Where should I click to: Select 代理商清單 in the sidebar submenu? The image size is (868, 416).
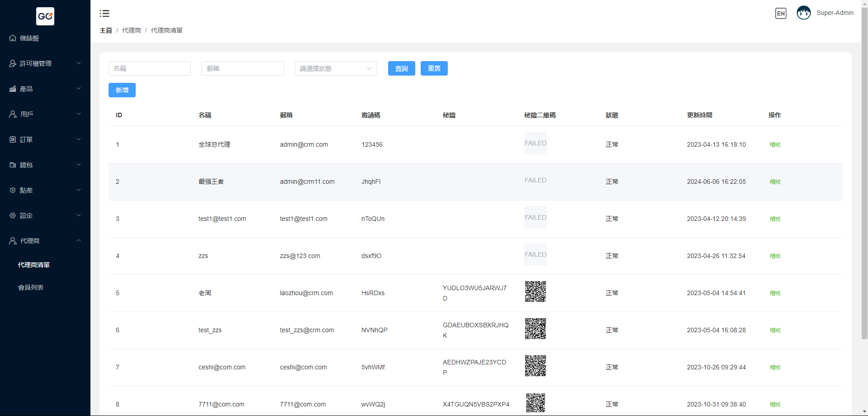(34, 265)
